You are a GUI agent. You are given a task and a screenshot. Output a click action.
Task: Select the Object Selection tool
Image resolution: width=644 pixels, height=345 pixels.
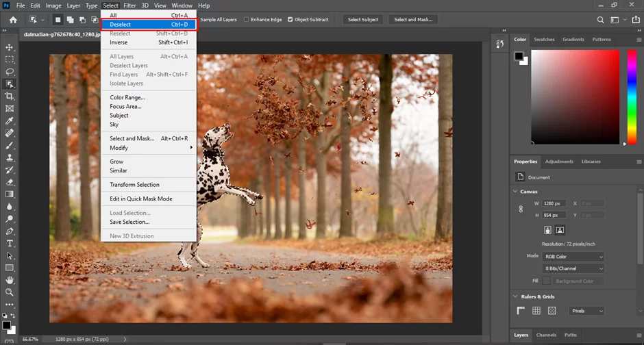click(x=10, y=84)
